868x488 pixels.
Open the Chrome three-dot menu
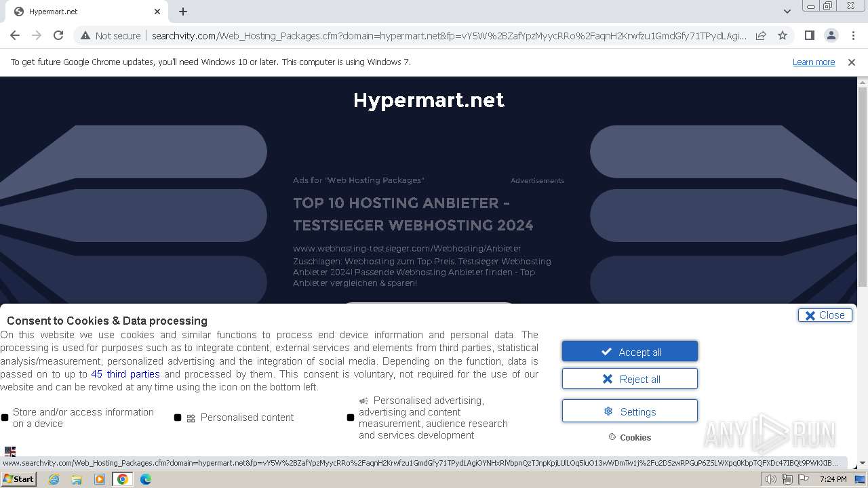[853, 35]
